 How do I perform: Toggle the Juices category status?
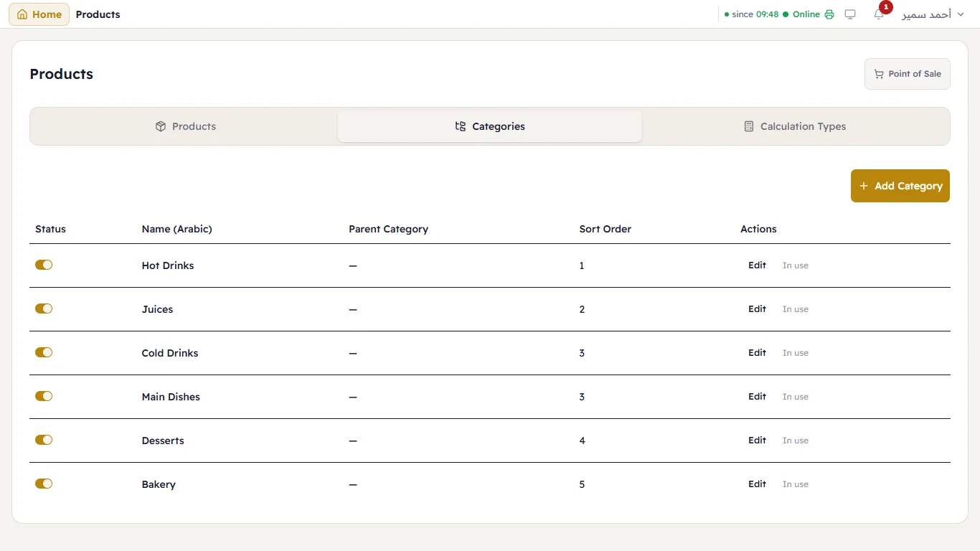[44, 309]
